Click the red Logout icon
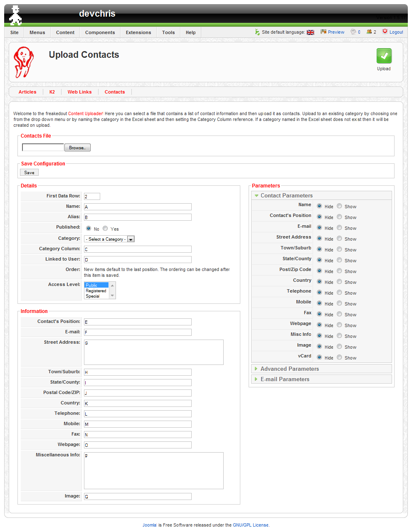 [385, 32]
